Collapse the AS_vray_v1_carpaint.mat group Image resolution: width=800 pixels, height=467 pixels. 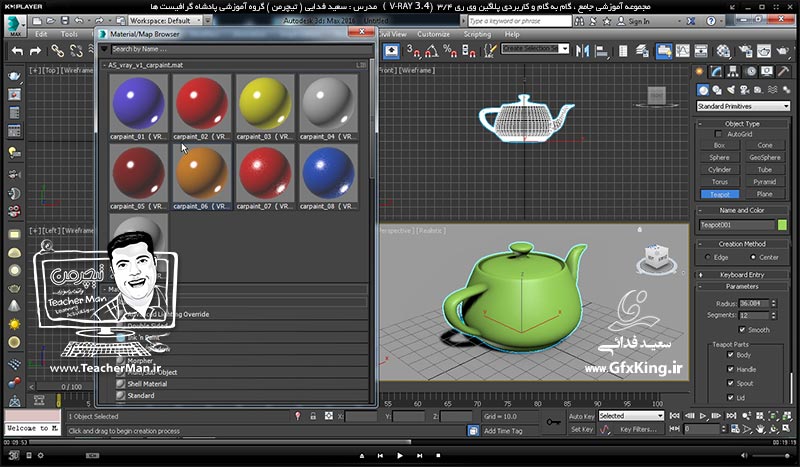[x=105, y=65]
